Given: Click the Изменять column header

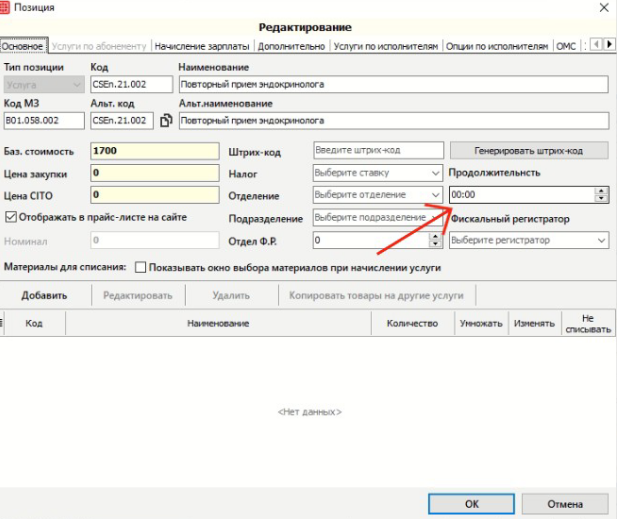Looking at the screenshot, I should pyautogui.click(x=534, y=323).
